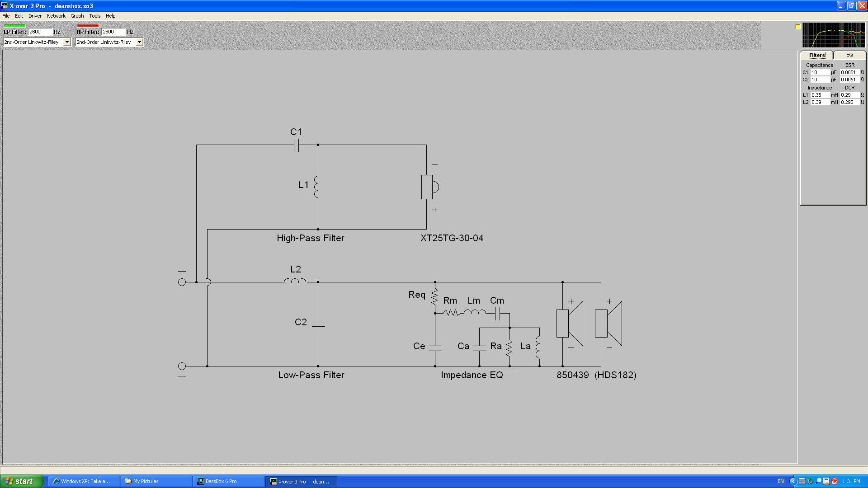Screen dimensions: 868x488
Task: Click the green LP filter color bar
Action: [14, 25]
